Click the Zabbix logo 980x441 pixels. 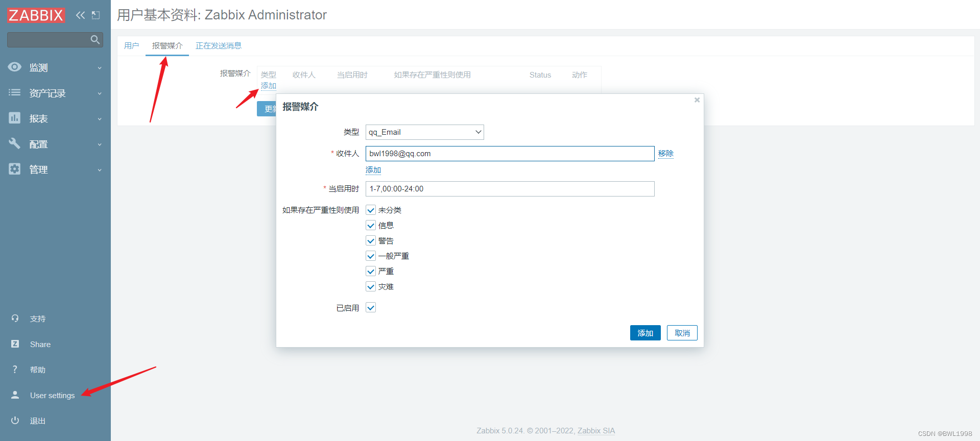[36, 15]
